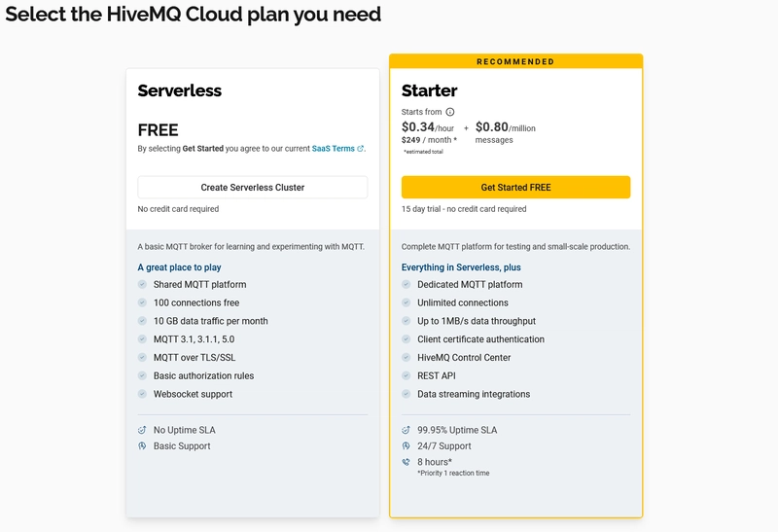Click the No Uptime SLA clock icon
Viewport: 778px width, 532px height.
[142, 430]
